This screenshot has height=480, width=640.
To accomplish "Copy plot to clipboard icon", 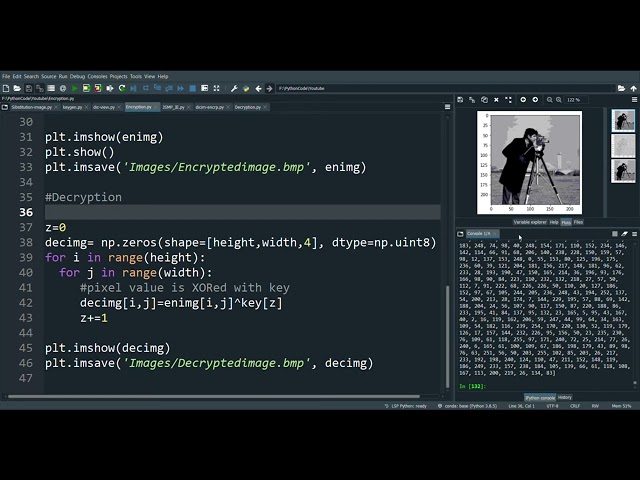I will (x=484, y=100).
